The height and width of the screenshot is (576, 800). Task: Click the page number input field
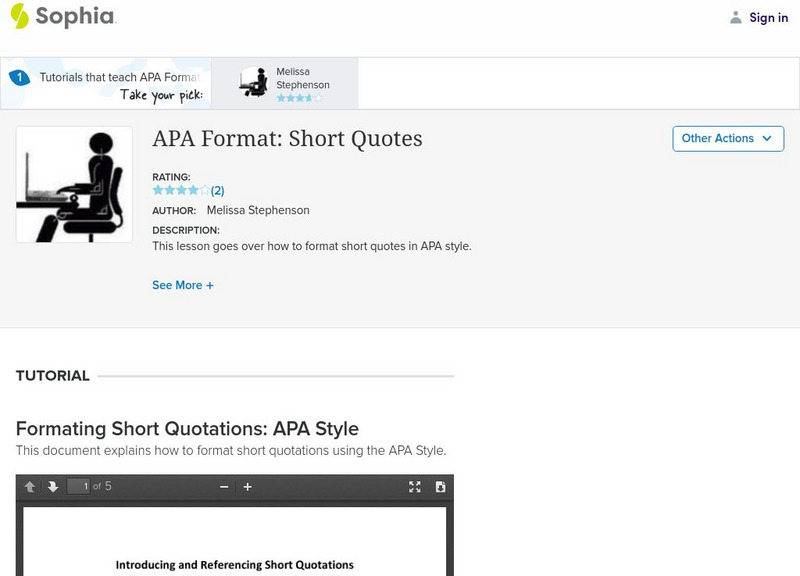79,486
